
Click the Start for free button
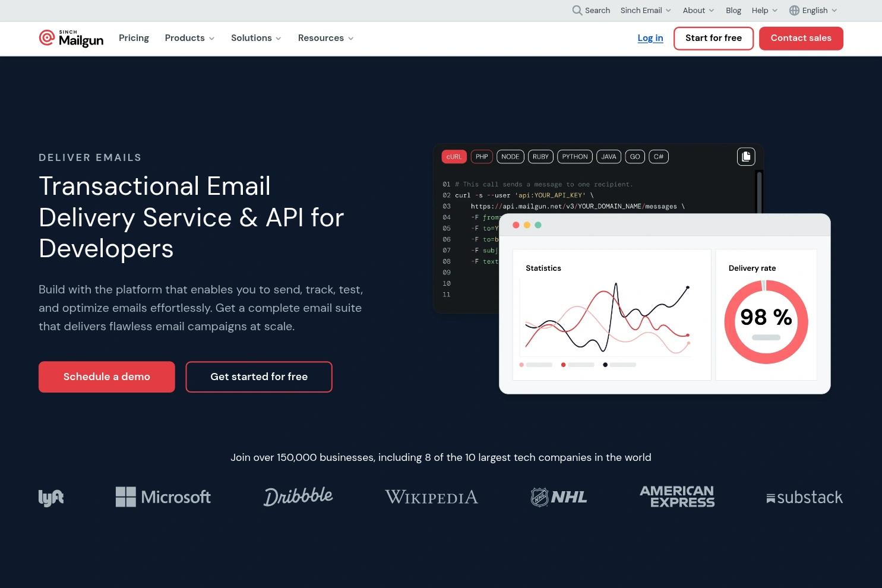(x=713, y=38)
